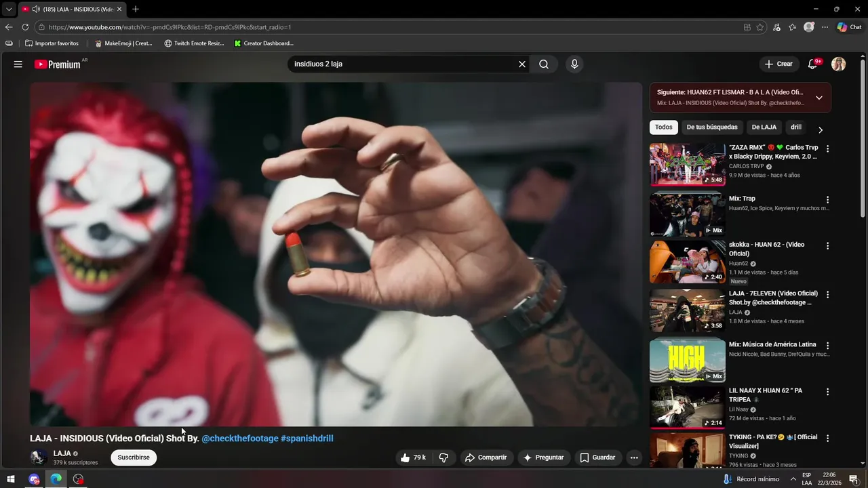Open the browser profile icon
Screen dimensions: 868x488
[809, 27]
